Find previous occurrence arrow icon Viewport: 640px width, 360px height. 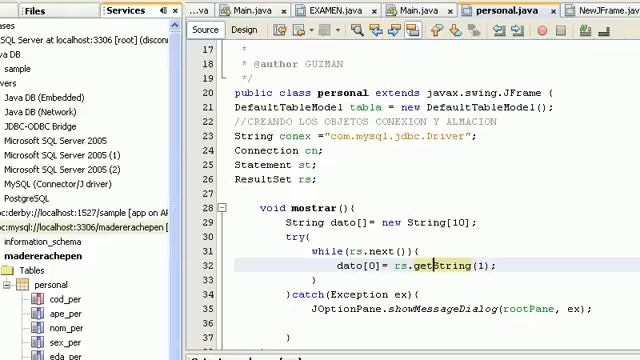(x=376, y=30)
